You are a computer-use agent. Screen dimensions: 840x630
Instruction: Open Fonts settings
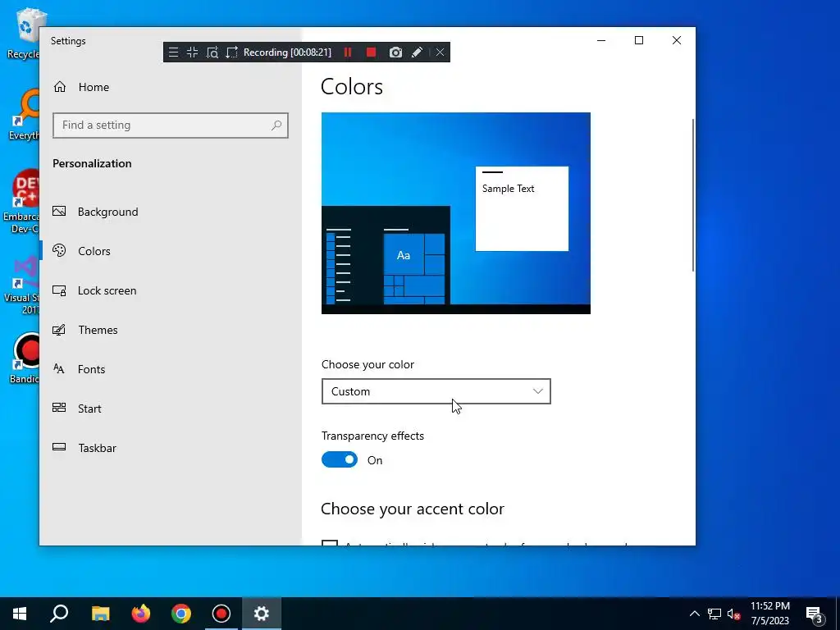point(171,369)
